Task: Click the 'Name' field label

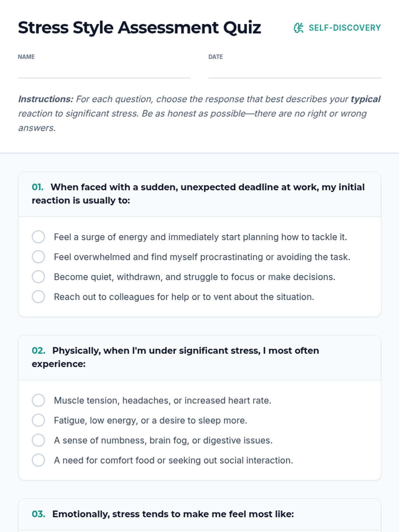Action: pos(26,57)
